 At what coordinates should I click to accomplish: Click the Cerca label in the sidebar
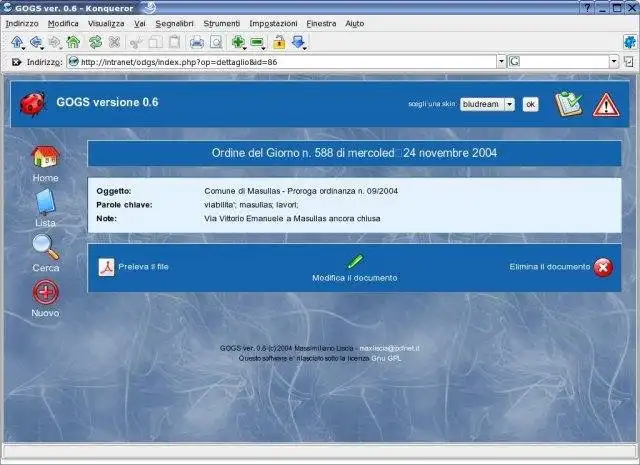[46, 268]
